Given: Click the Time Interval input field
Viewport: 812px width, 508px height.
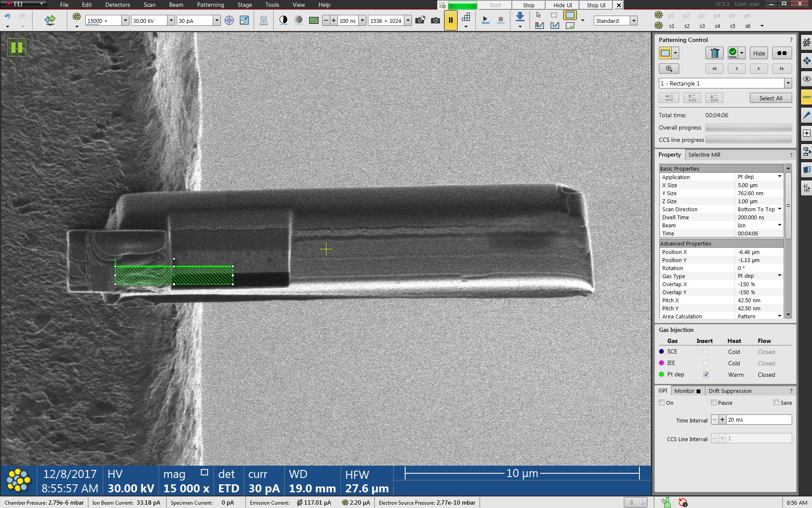Looking at the screenshot, I should 759,420.
